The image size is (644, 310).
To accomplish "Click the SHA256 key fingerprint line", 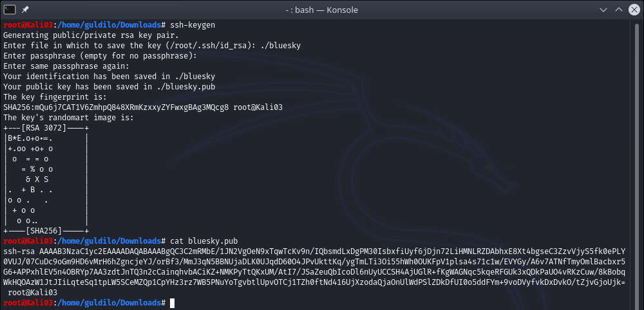I will point(143,107).
